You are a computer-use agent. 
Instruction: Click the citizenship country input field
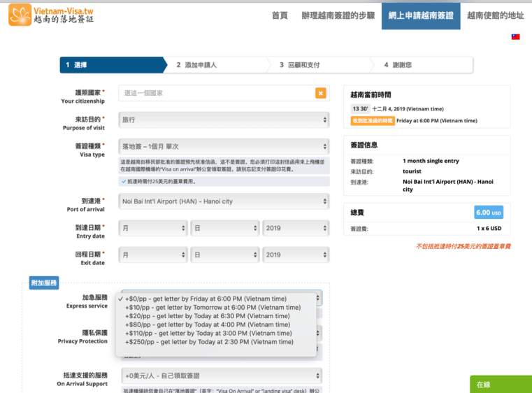click(x=217, y=93)
